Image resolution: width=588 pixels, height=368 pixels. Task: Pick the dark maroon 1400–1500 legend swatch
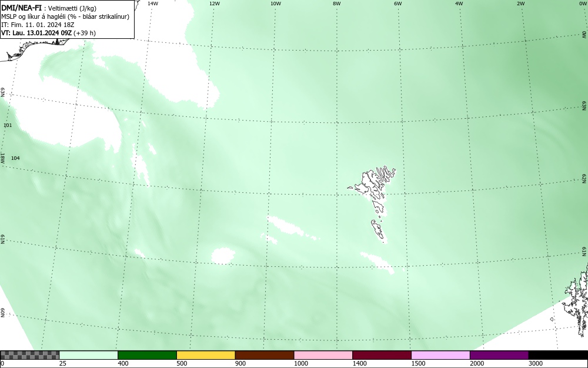coord(382,355)
